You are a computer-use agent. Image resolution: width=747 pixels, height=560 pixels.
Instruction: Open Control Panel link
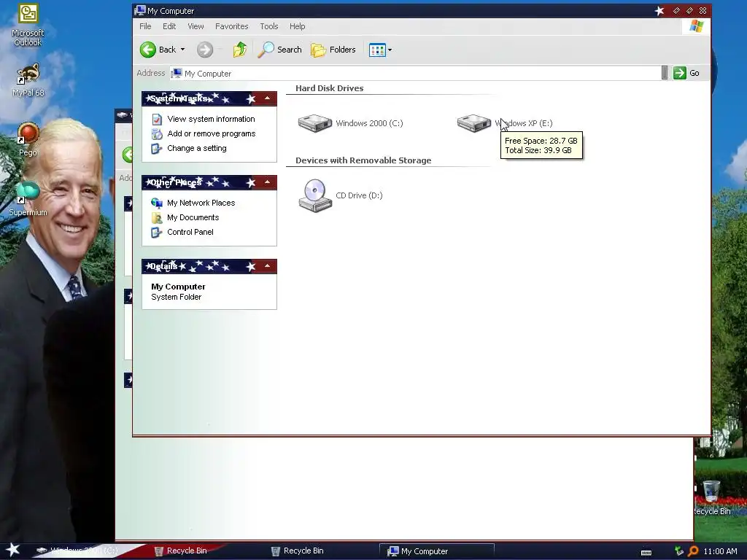pyautogui.click(x=190, y=232)
